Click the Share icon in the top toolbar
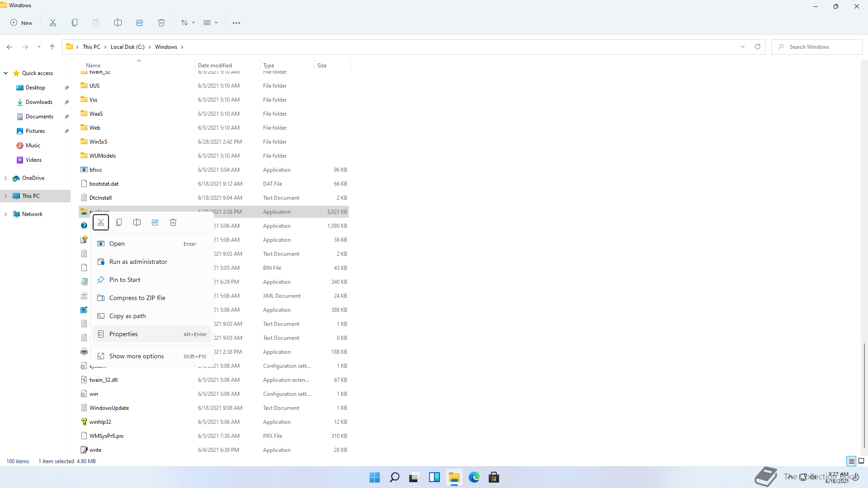 click(140, 23)
